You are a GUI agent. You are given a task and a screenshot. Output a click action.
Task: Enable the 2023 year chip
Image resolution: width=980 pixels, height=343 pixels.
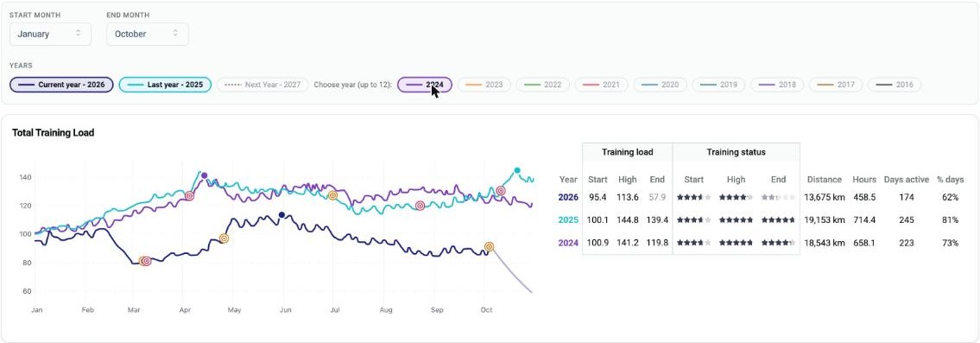pyautogui.click(x=484, y=85)
